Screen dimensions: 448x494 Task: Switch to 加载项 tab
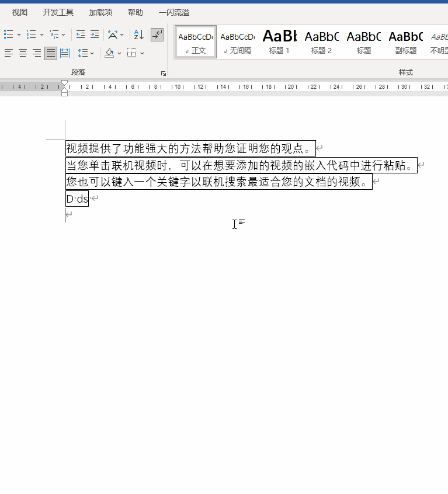[100, 12]
